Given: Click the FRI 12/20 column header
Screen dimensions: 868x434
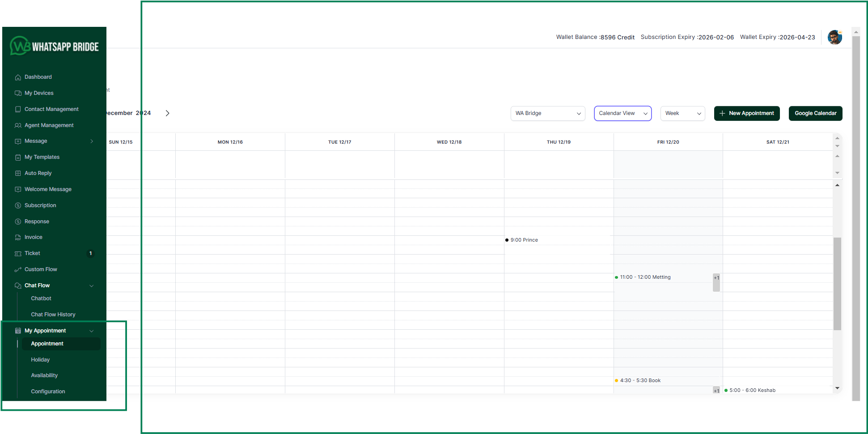Looking at the screenshot, I should 668,142.
